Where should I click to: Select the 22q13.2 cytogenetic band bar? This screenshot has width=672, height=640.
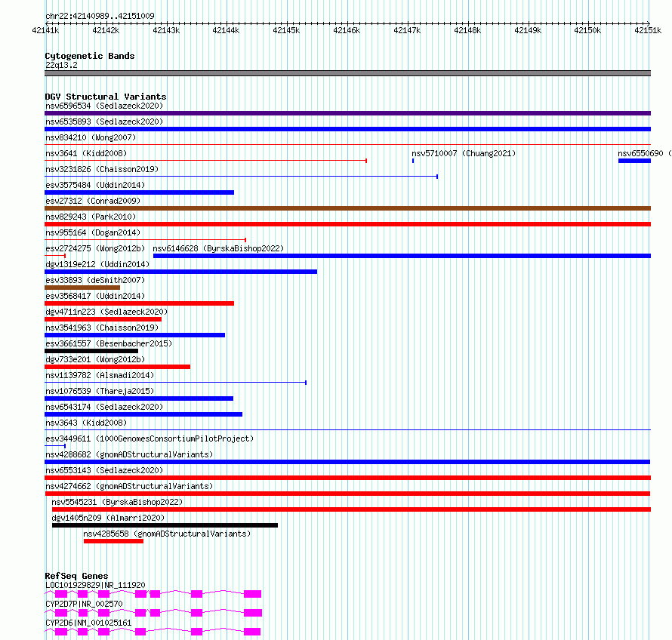347,73
